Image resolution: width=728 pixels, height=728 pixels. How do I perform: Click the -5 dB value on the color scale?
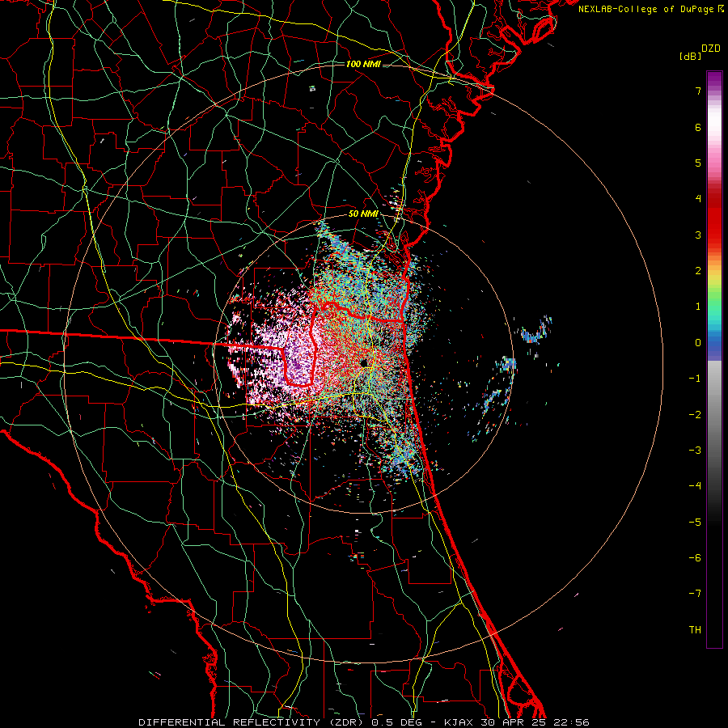[x=695, y=523]
